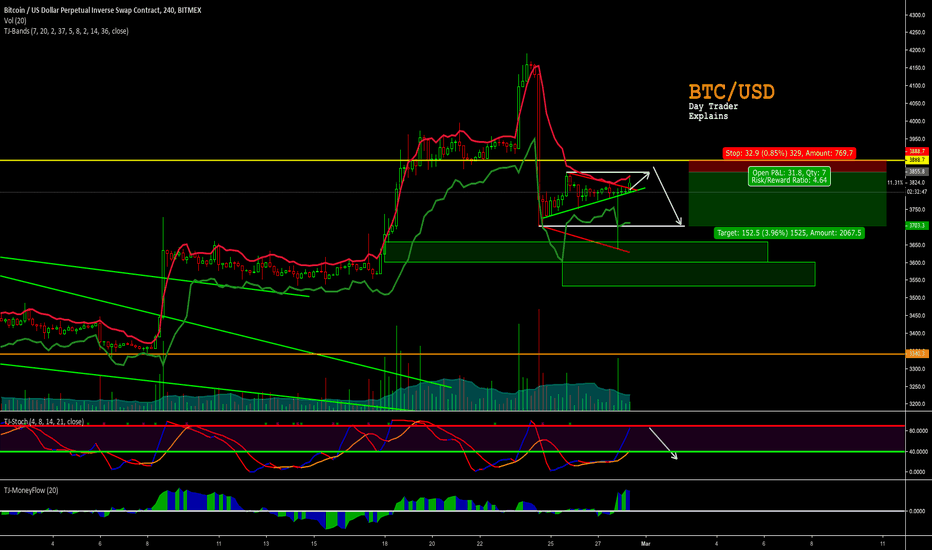Click the 3600.0 price axis label
Image resolution: width=932 pixels, height=550 pixels.
coord(917,263)
